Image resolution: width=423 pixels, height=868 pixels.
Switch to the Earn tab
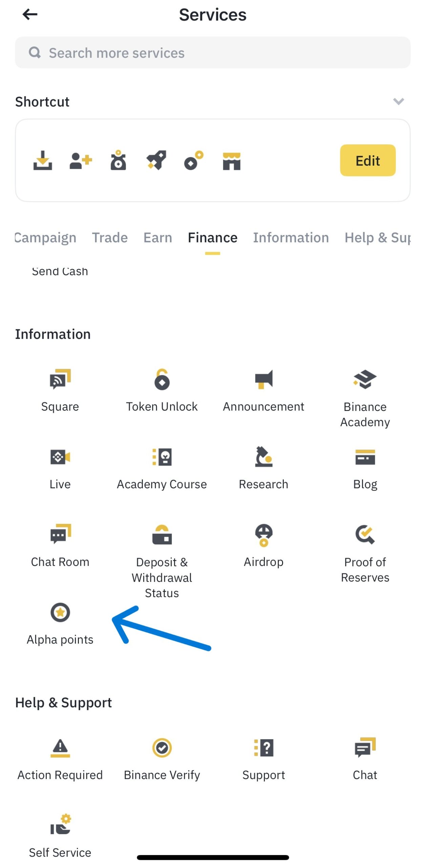[x=157, y=238]
